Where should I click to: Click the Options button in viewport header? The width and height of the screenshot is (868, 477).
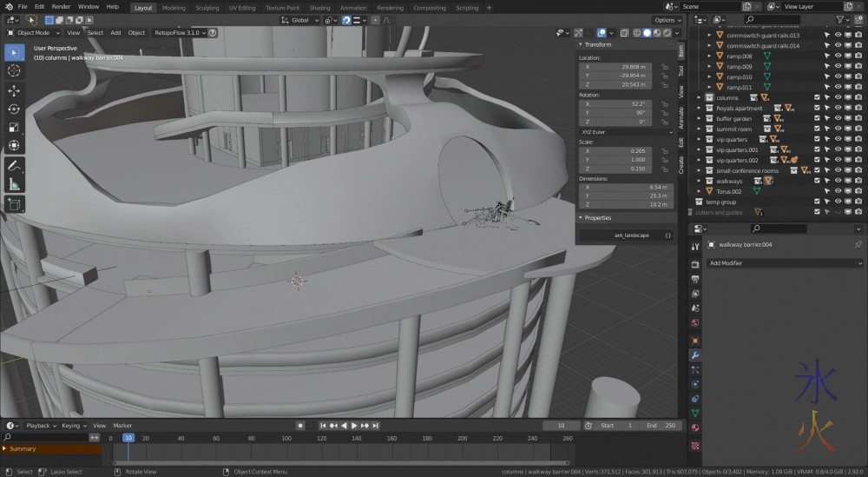(x=667, y=20)
